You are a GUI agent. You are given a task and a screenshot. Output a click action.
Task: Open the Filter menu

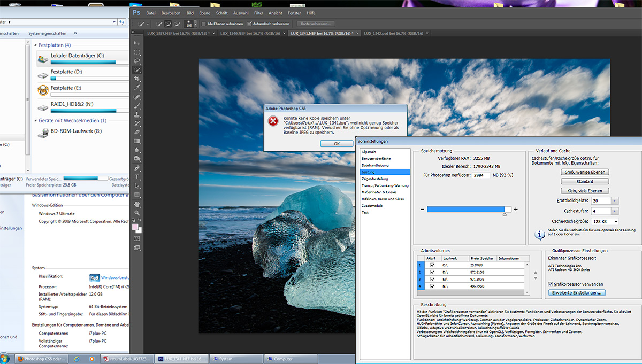click(x=258, y=13)
